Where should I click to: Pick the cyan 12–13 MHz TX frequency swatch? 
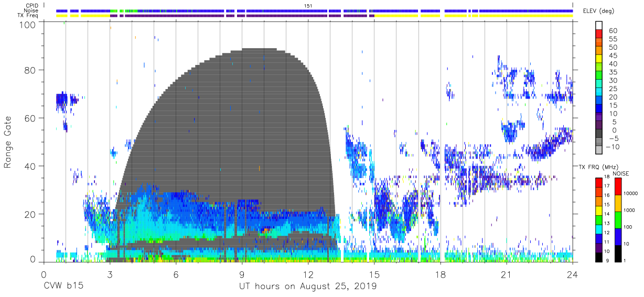599,229
